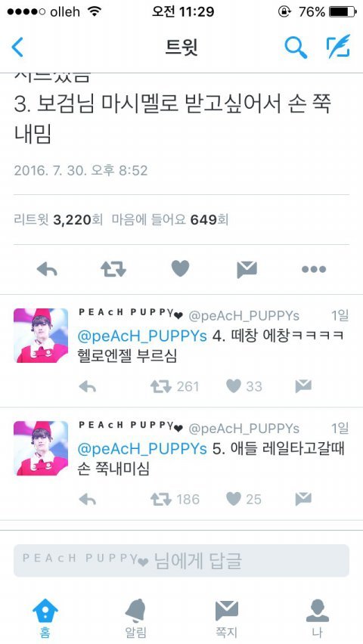The width and height of the screenshot is (363, 644).
Task: Tap the back arrow in header
Action: tap(17, 47)
